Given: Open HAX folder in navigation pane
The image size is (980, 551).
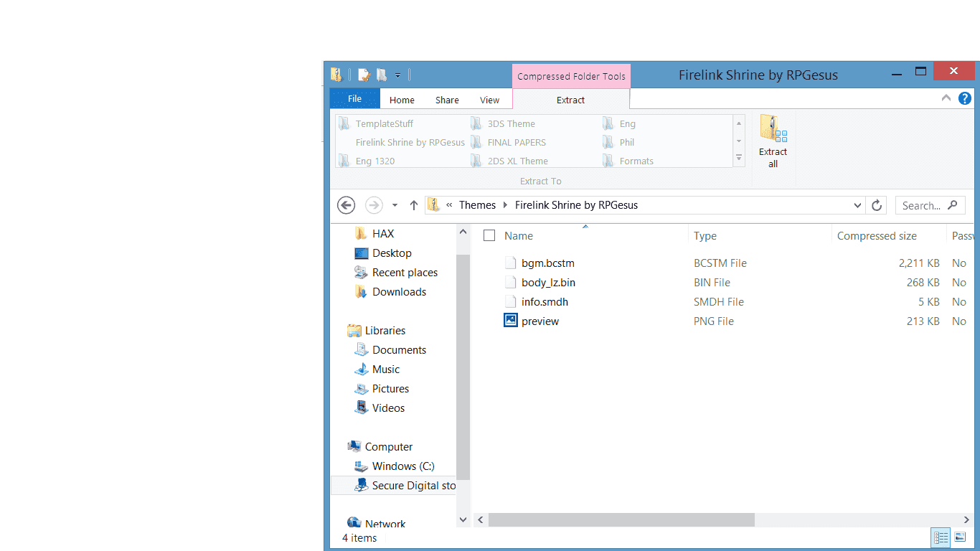Looking at the screenshot, I should [x=383, y=234].
